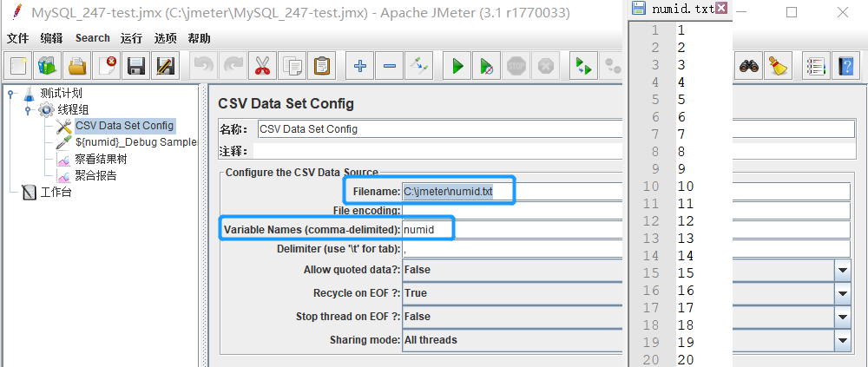Open Stop thread on EOF dropdown
This screenshot has width=868, height=367.
(x=843, y=318)
